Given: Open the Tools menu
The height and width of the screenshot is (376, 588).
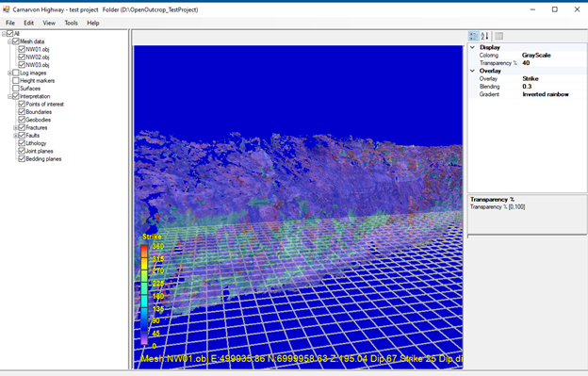Looking at the screenshot, I should pyautogui.click(x=71, y=23).
